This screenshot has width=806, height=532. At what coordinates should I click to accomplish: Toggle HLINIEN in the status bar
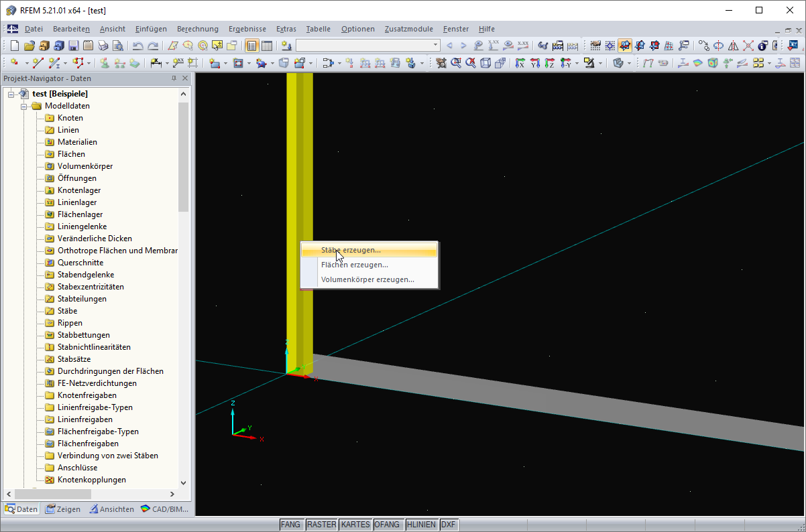pyautogui.click(x=421, y=525)
